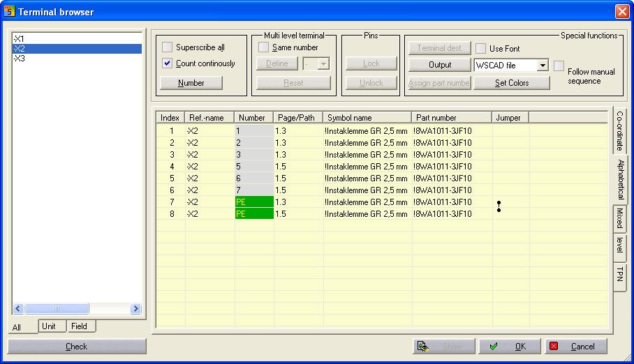Open the WSCAD file output dropdown

pos(543,65)
